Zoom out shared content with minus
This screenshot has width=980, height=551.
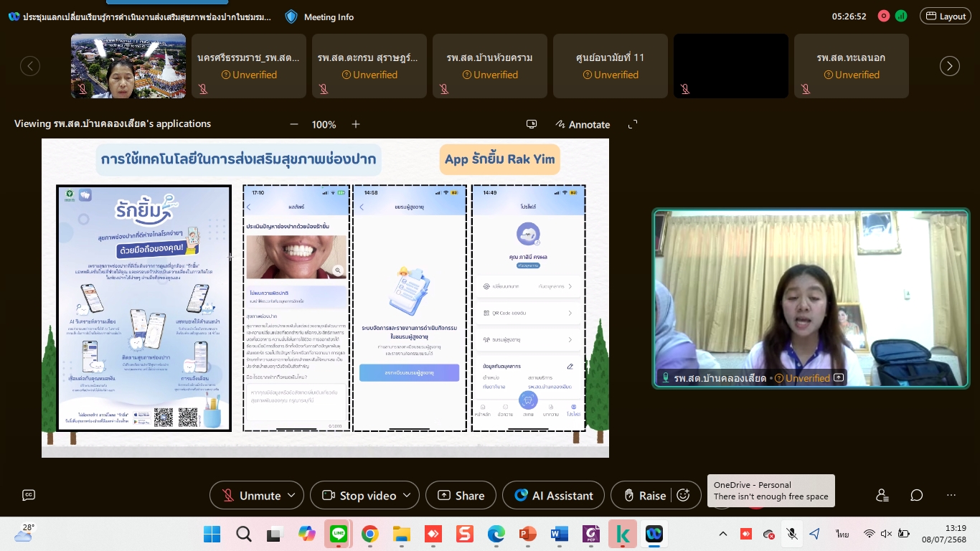click(x=293, y=124)
